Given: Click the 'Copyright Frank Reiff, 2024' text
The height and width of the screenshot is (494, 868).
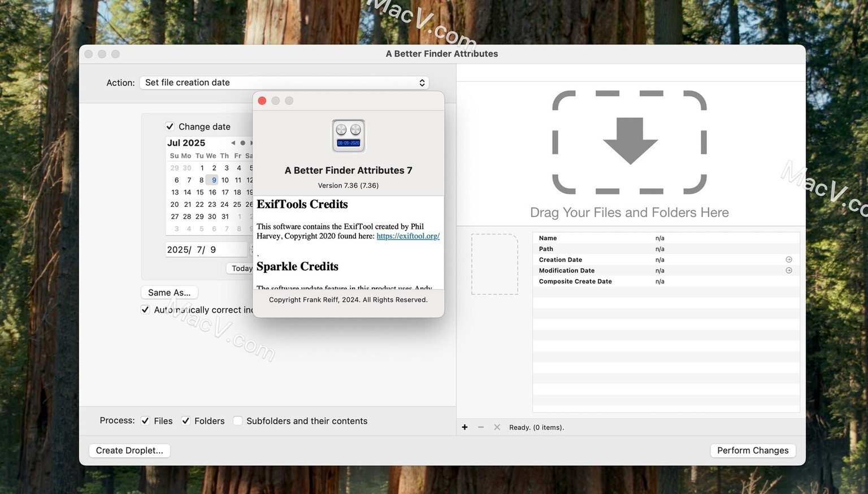Looking at the screenshot, I should click(314, 300).
